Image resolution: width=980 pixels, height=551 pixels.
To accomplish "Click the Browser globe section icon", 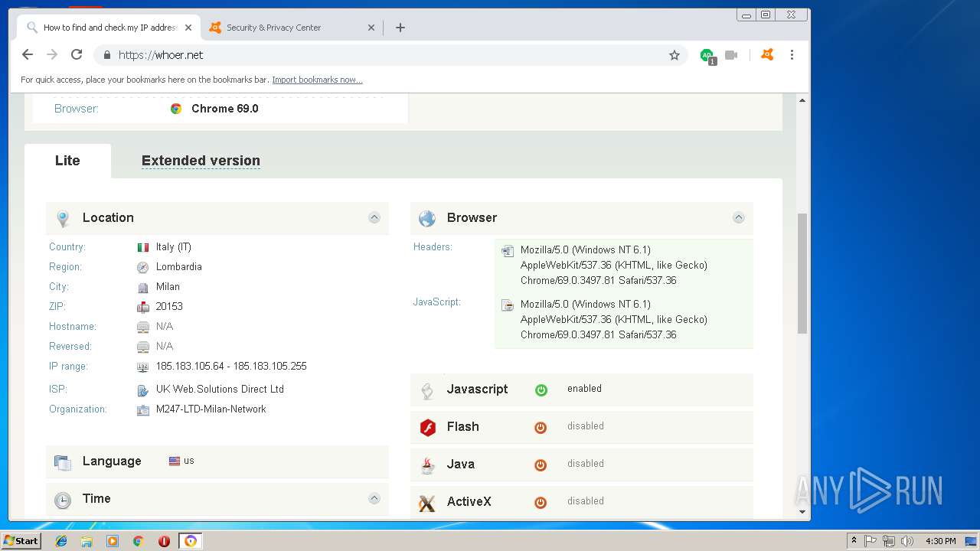I will [x=427, y=219].
